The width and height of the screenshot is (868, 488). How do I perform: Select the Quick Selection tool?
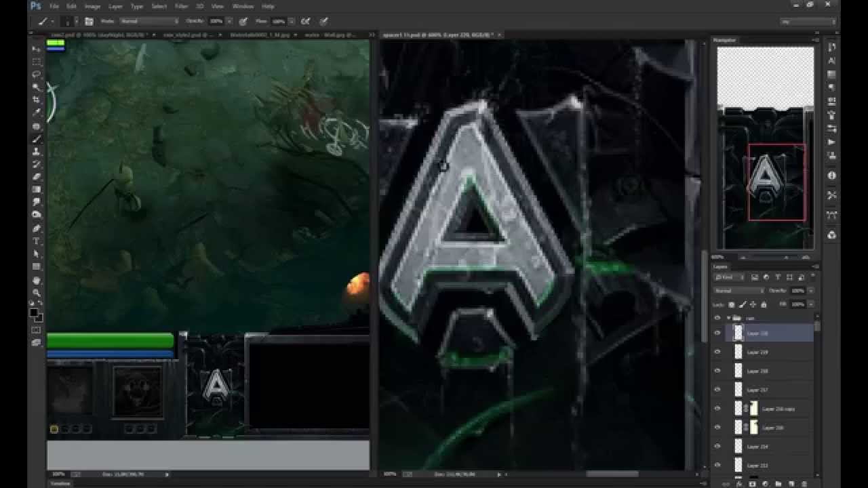pyautogui.click(x=37, y=87)
